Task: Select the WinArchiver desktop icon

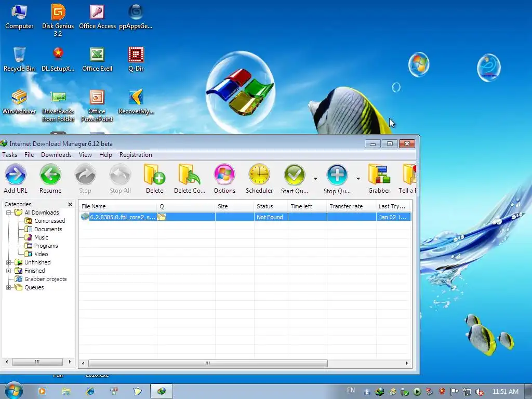Action: 19,102
